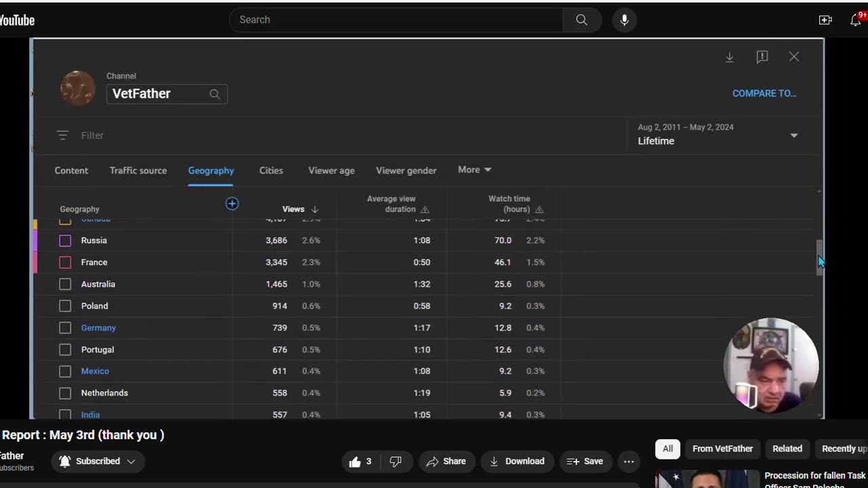Click the Download video button

pyautogui.click(x=517, y=462)
